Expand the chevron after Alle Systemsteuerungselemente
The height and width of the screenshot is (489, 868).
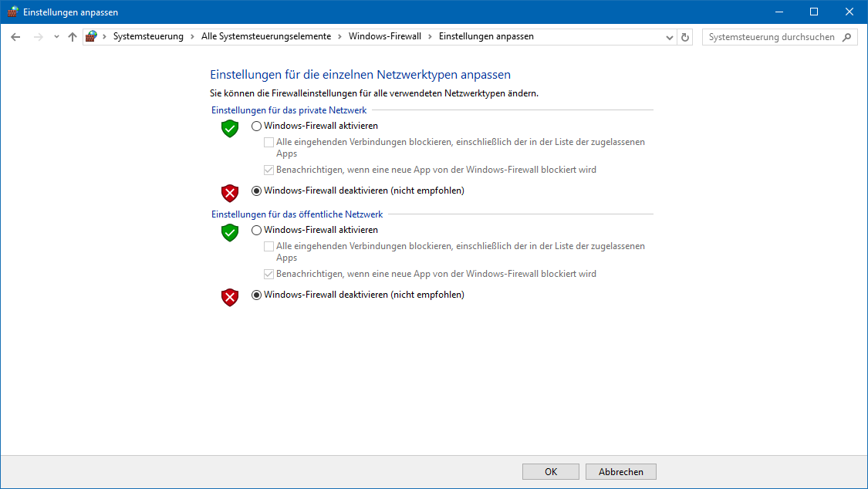(x=340, y=36)
